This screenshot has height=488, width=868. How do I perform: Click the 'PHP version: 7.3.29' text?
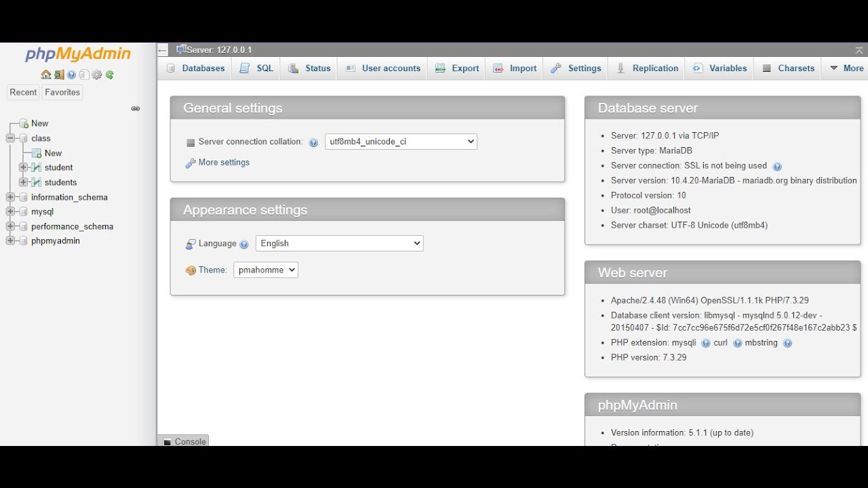click(x=648, y=358)
